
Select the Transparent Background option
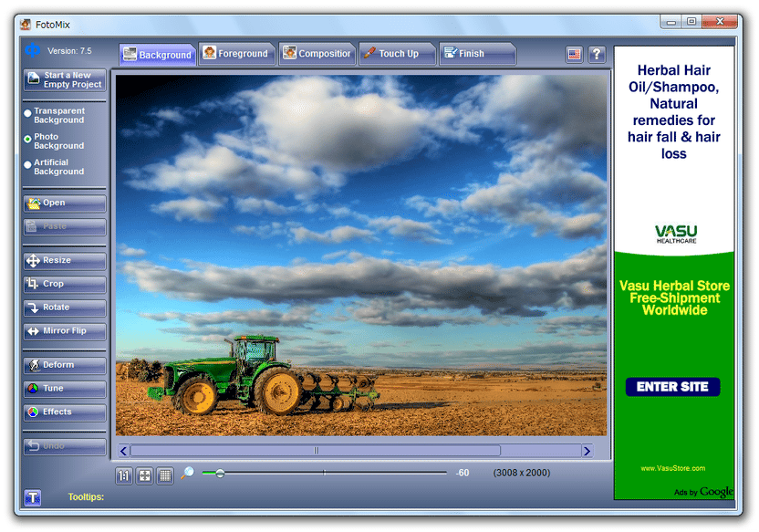[28, 114]
